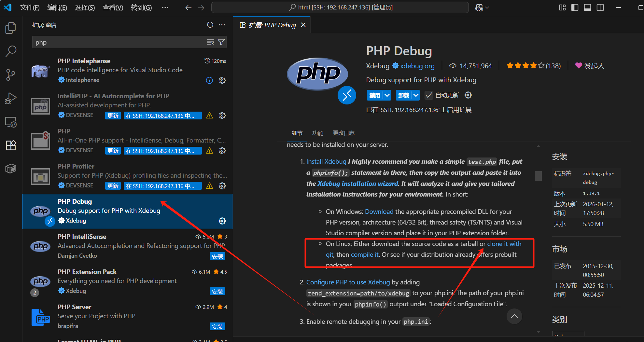This screenshot has width=644, height=342.
Task: Click the command center search bar
Action: 340,7
